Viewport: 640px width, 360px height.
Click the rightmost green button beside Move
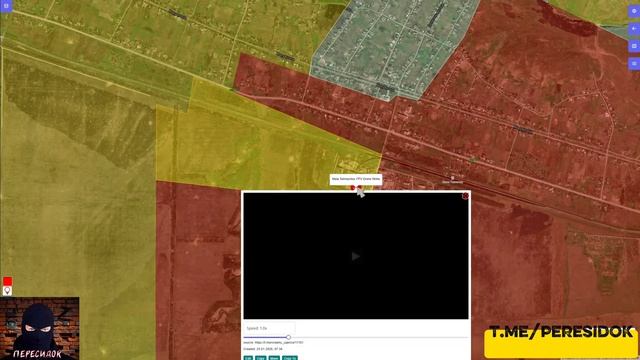290,358
